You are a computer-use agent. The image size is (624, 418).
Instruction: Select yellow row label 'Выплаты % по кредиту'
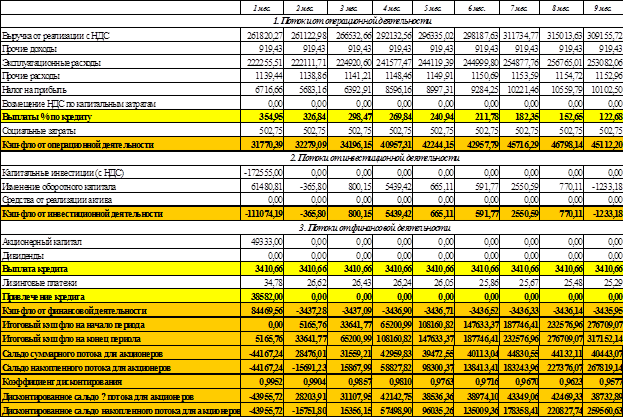pyautogui.click(x=47, y=117)
